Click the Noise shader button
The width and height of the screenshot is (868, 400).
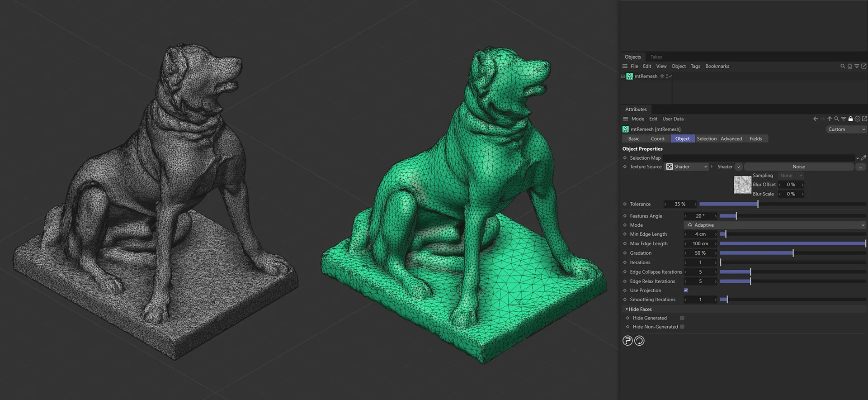(x=798, y=167)
